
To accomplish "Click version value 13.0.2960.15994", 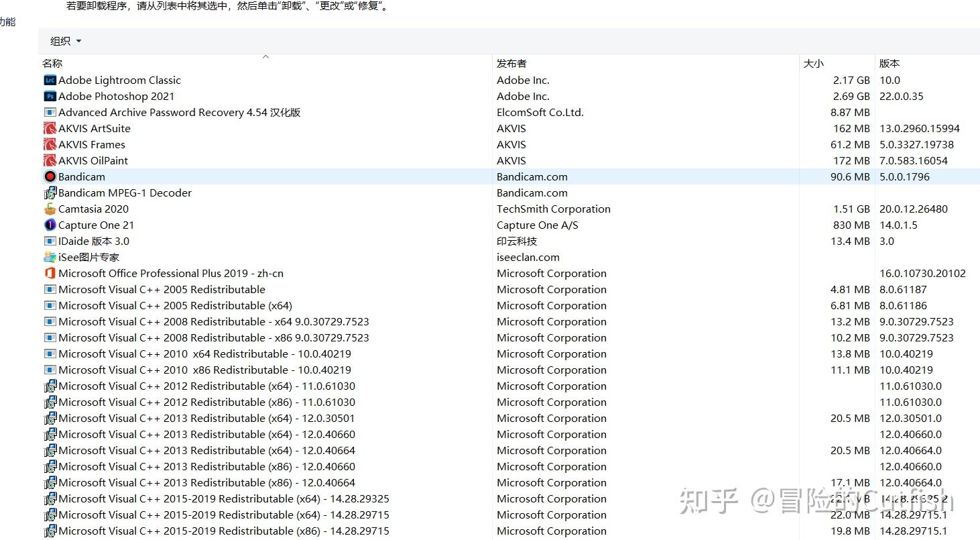I will click(x=920, y=128).
